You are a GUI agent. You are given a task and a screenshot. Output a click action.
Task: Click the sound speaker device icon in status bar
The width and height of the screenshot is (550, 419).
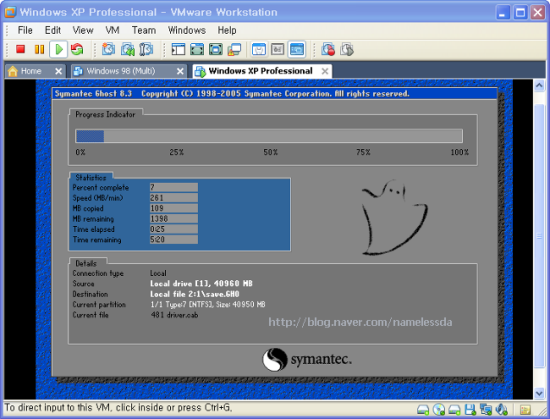[x=502, y=409]
